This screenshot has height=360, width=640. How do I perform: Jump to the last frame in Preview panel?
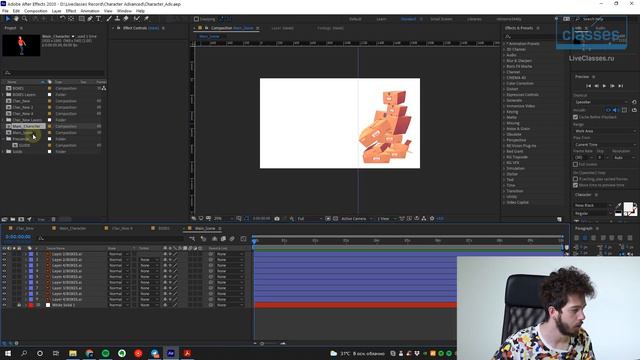[620, 86]
